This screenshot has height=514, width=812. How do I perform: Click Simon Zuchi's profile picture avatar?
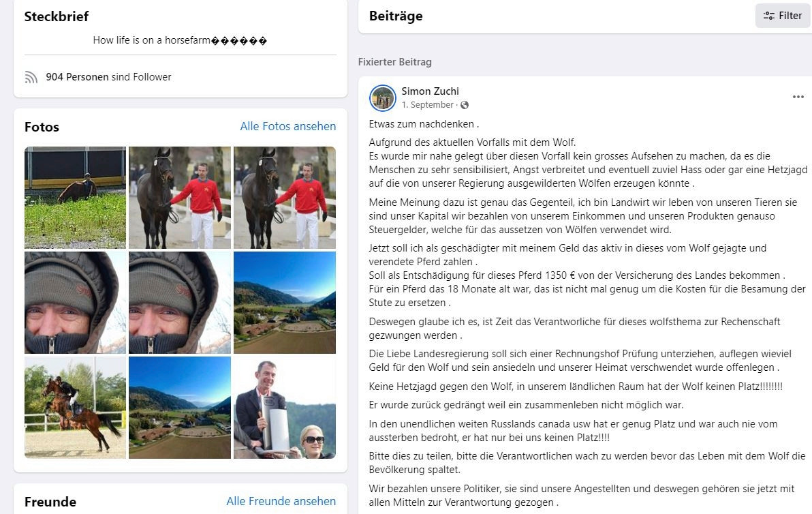(x=383, y=98)
